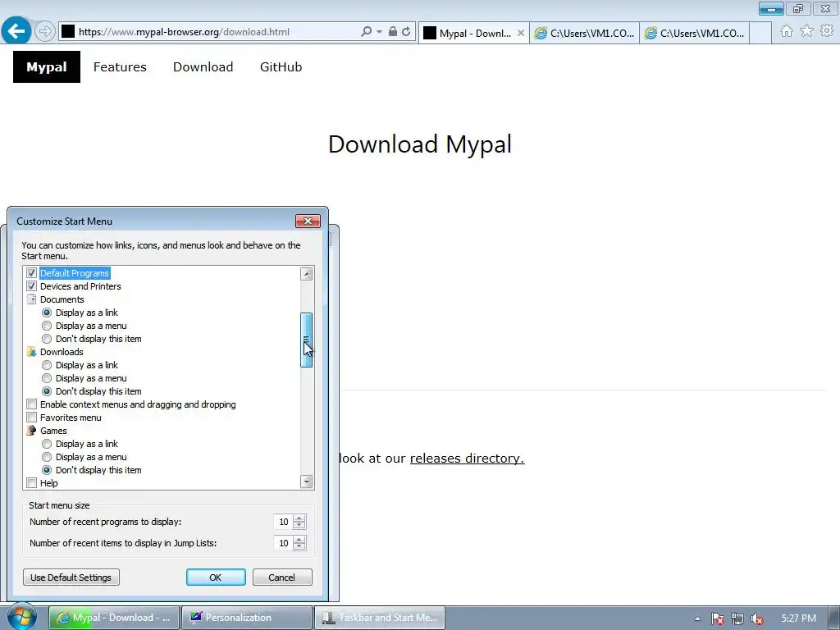This screenshot has height=630, width=840.
Task: Switch to Taskbar and Start Menu taskbar item
Action: coord(379,618)
